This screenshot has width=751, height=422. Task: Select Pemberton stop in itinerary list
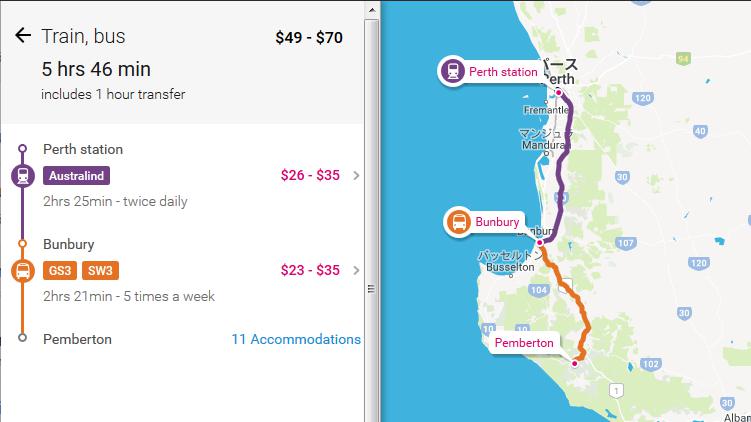point(77,339)
